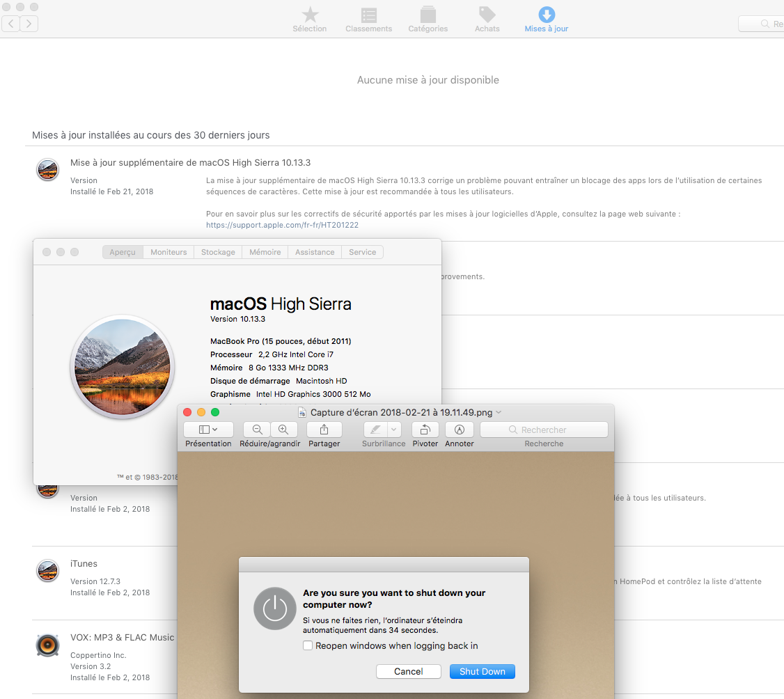Open the Sélection star icon in toolbar
This screenshot has height=699, width=784.
[x=310, y=15]
